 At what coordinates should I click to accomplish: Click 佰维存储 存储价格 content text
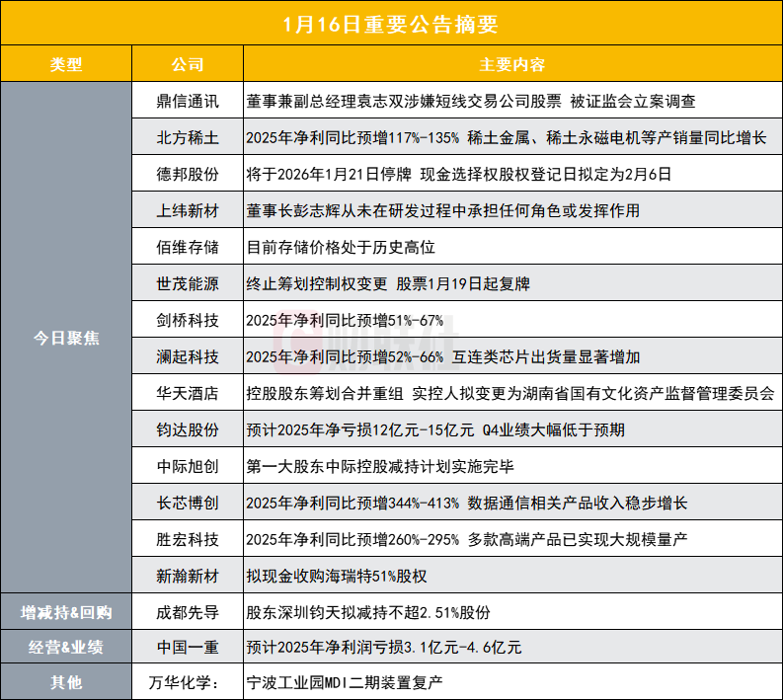(x=341, y=247)
